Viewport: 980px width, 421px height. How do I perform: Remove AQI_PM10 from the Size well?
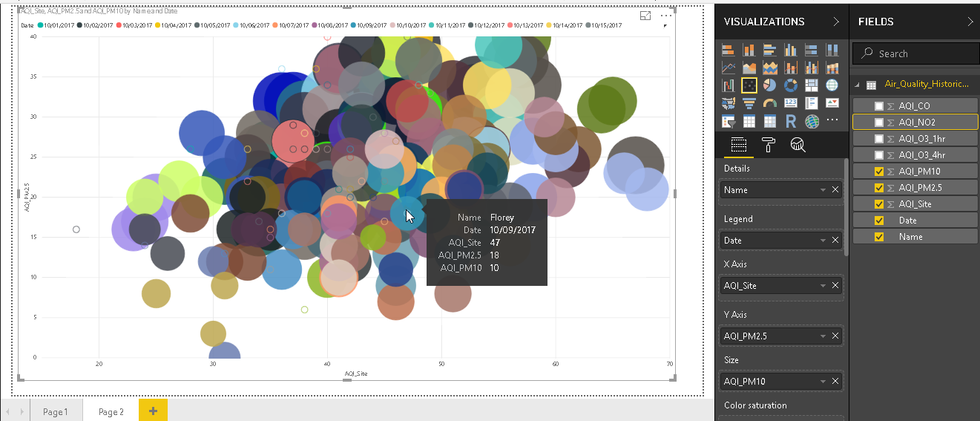(x=835, y=382)
